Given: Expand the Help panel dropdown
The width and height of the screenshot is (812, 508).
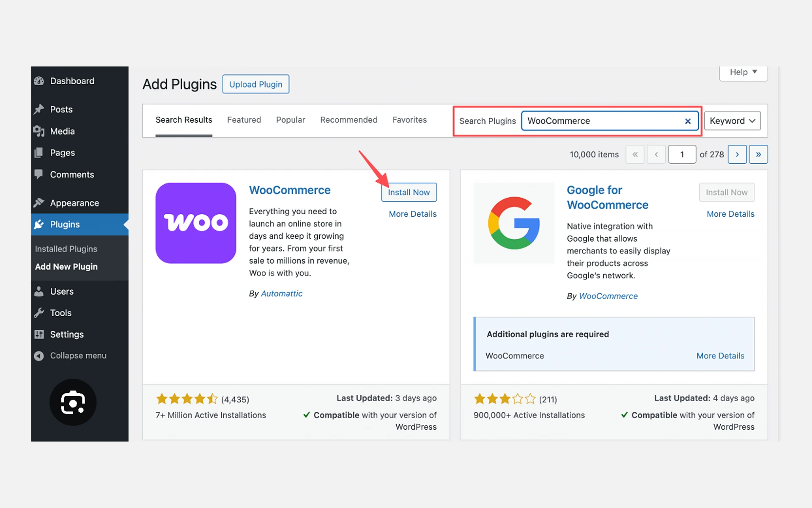Looking at the screenshot, I should coord(743,72).
